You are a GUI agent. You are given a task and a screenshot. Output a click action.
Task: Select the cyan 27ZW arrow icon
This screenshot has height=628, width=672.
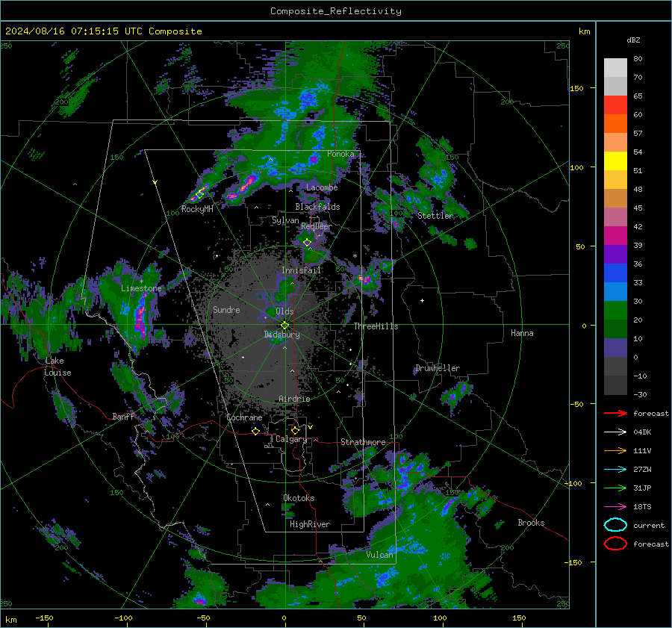615,470
